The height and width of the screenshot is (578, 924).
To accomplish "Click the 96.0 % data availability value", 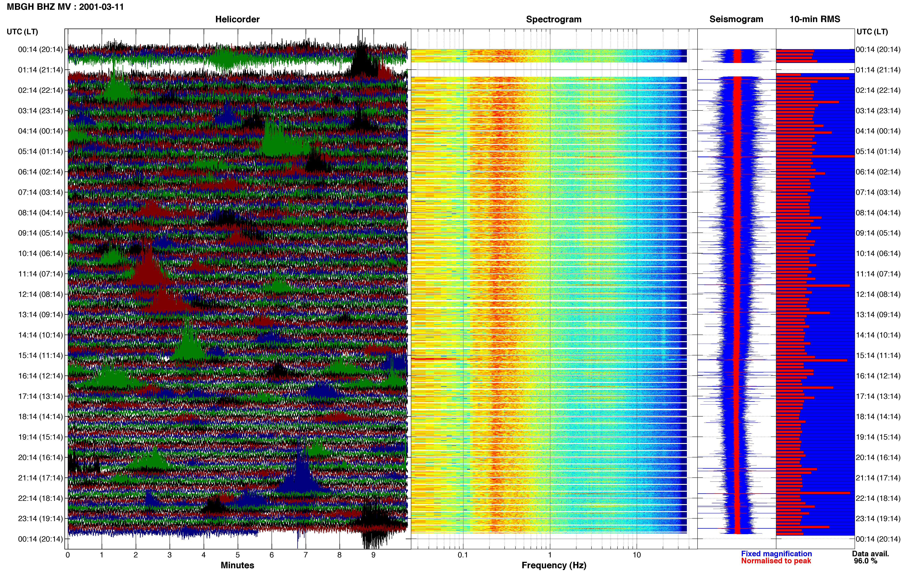I will [x=865, y=561].
